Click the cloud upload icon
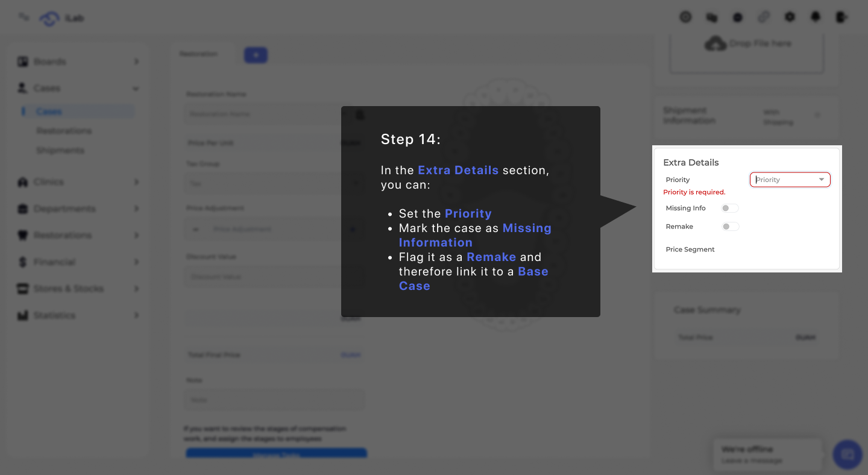868x475 pixels. click(715, 44)
